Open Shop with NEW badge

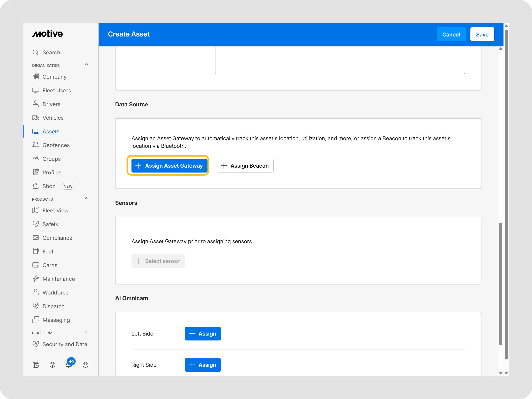coord(49,186)
